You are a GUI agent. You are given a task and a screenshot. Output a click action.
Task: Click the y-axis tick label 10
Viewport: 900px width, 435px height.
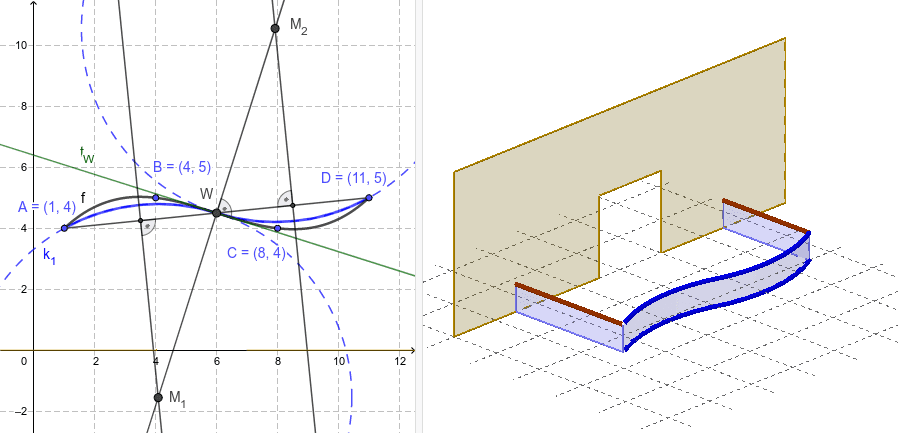click(x=20, y=45)
